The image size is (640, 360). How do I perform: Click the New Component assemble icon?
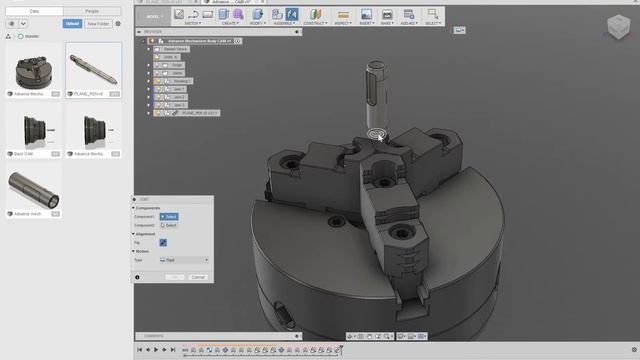click(277, 14)
